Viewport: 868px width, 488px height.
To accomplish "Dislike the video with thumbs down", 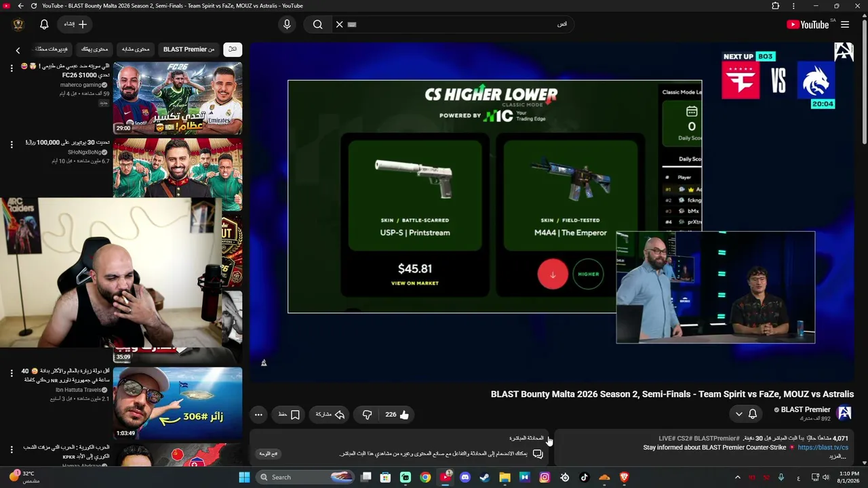I will [x=367, y=415].
